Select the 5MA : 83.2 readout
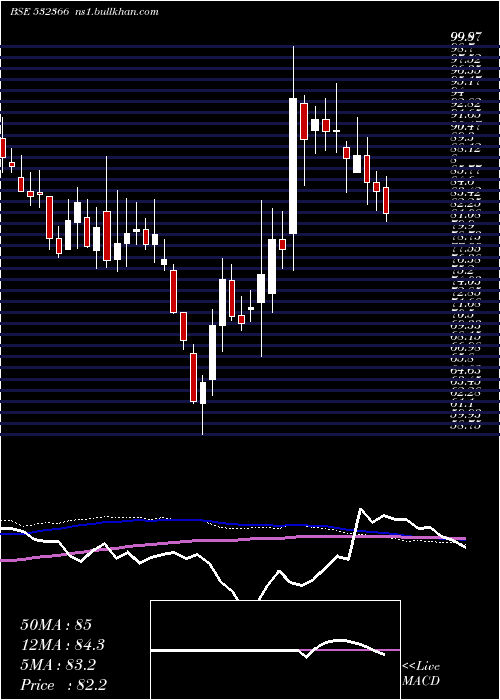Image resolution: width=500 pixels, height=700 pixels. (x=58, y=665)
